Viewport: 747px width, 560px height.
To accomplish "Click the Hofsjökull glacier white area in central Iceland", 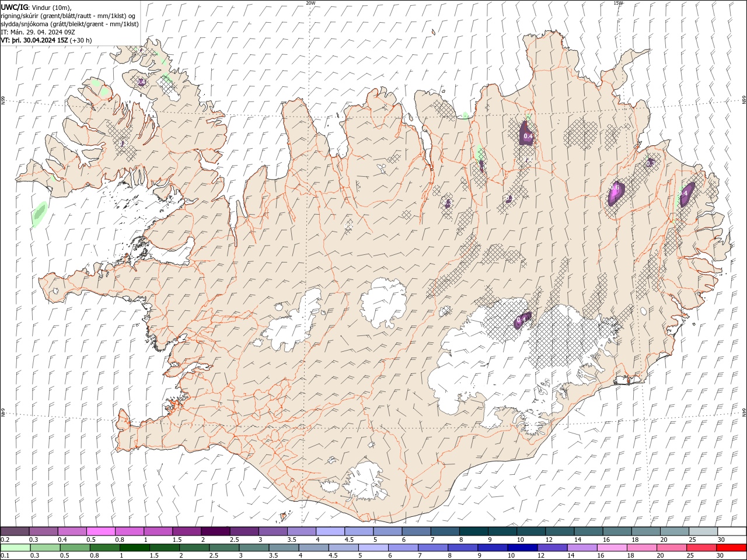I will (x=384, y=303).
